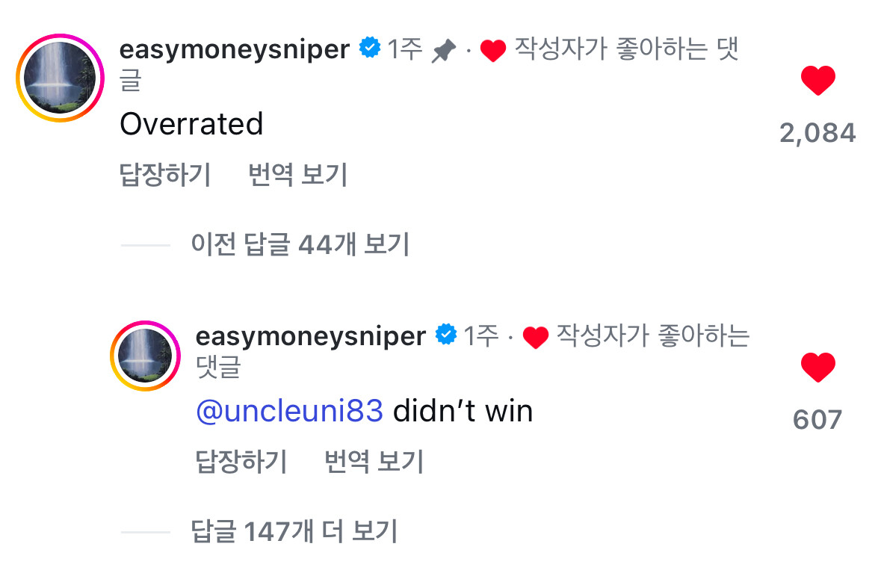Image resolution: width=881 pixels, height=588 pixels.
Task: Click the small author-liked heart on the reply
Action: point(536,338)
